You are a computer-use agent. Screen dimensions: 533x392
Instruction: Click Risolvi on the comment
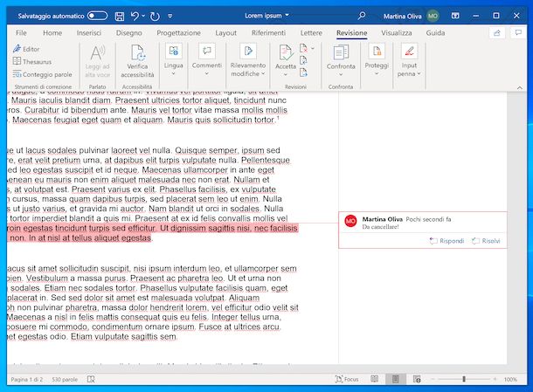(486, 241)
